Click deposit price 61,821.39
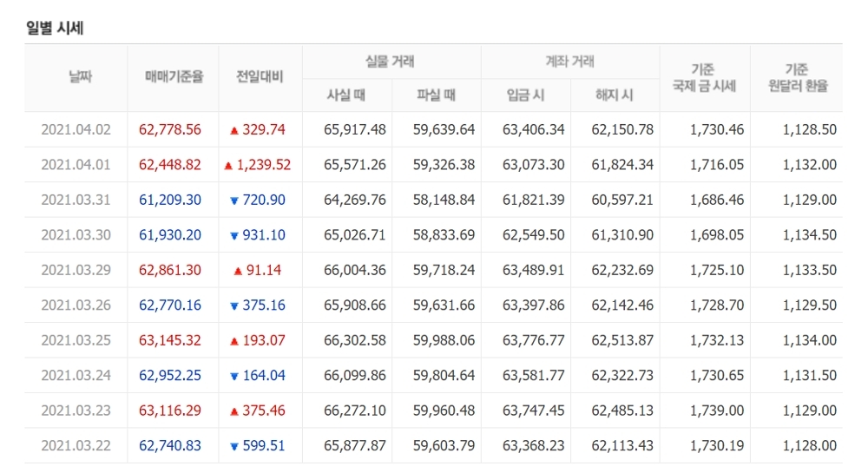868x473 pixels. pos(534,200)
